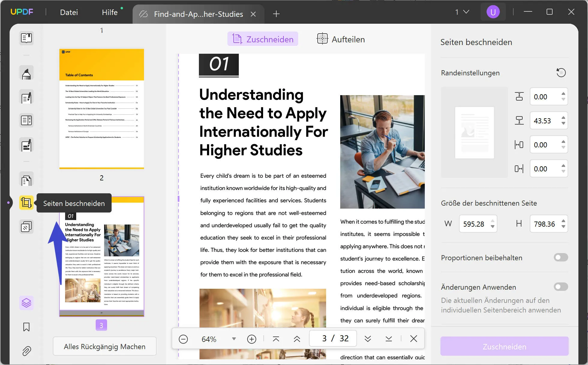Zoom in with the plus icon
The image size is (588, 365).
pyautogui.click(x=252, y=339)
